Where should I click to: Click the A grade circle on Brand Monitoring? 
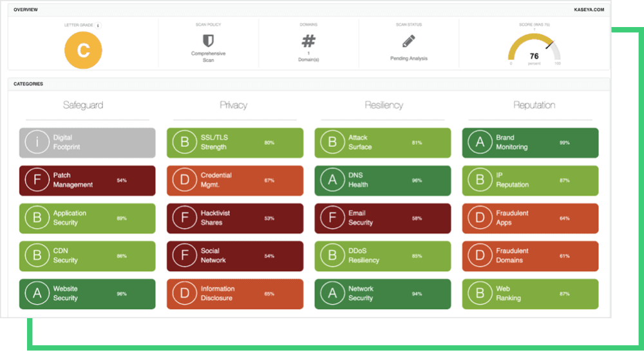(479, 142)
